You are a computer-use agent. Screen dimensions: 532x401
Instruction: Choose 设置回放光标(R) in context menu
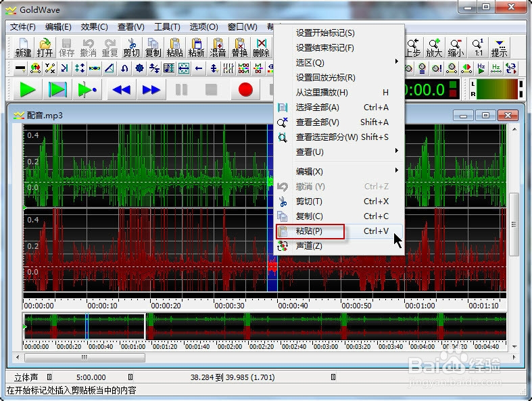click(x=339, y=78)
